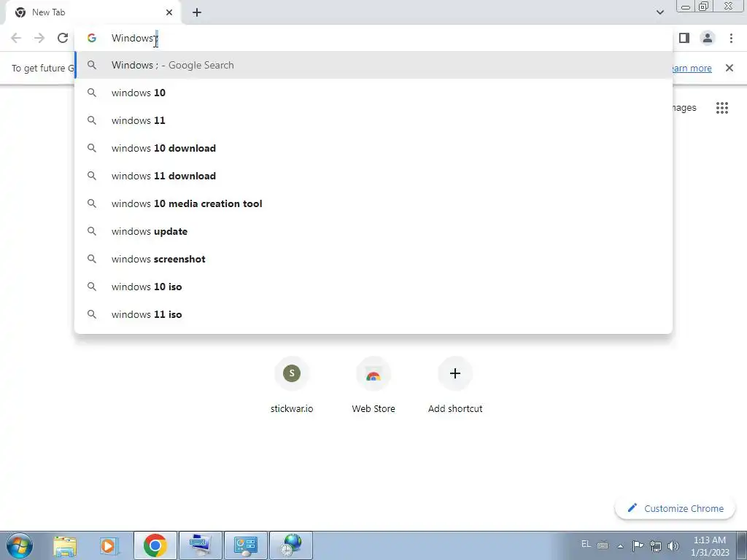This screenshot has height=560, width=747.
Task: Select 'windows 10 media creation tool' suggestion
Action: [x=373, y=204]
